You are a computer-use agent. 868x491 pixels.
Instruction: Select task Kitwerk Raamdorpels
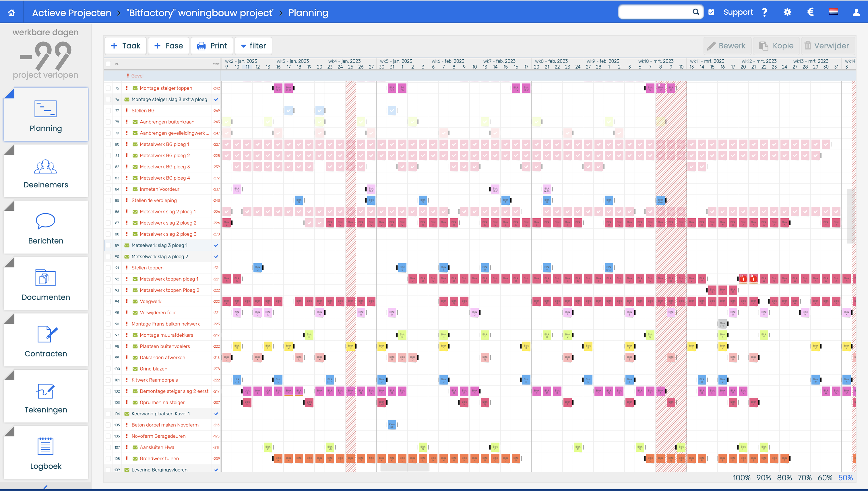coord(154,380)
